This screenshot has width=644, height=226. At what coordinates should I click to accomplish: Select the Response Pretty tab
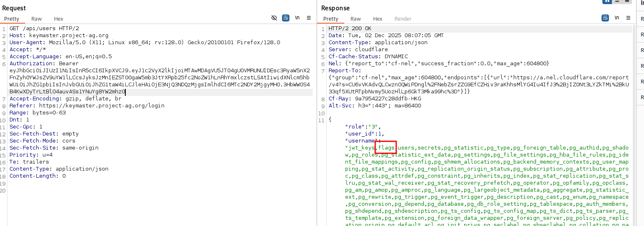(x=331, y=19)
